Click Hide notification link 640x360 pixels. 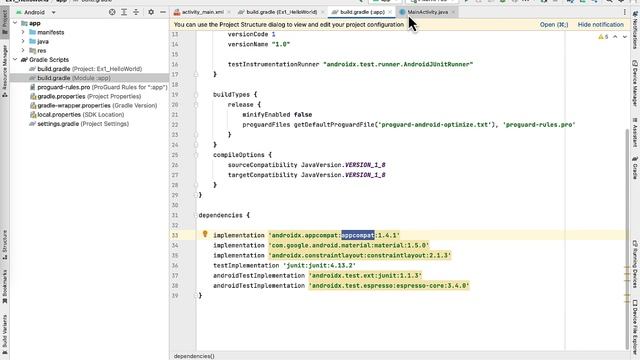coord(600,24)
